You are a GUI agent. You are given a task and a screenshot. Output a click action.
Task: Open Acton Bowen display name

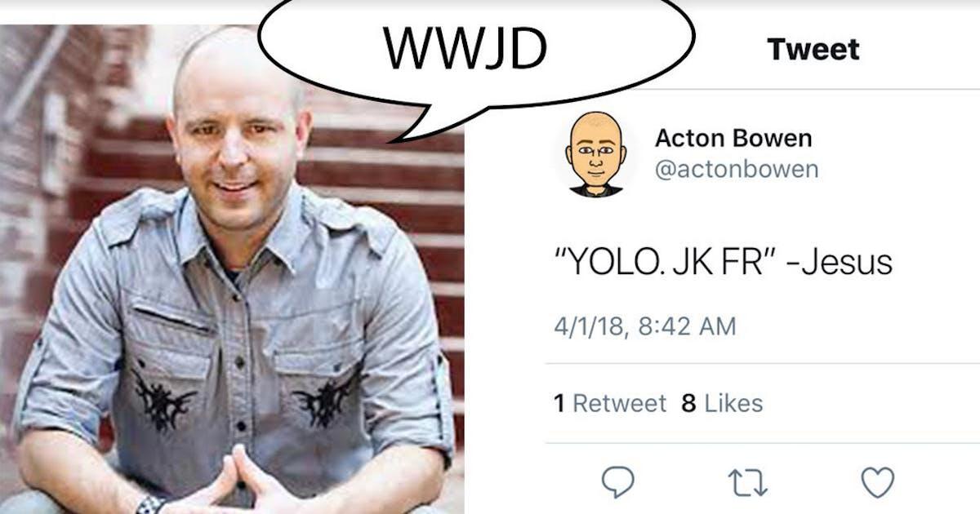click(733, 139)
